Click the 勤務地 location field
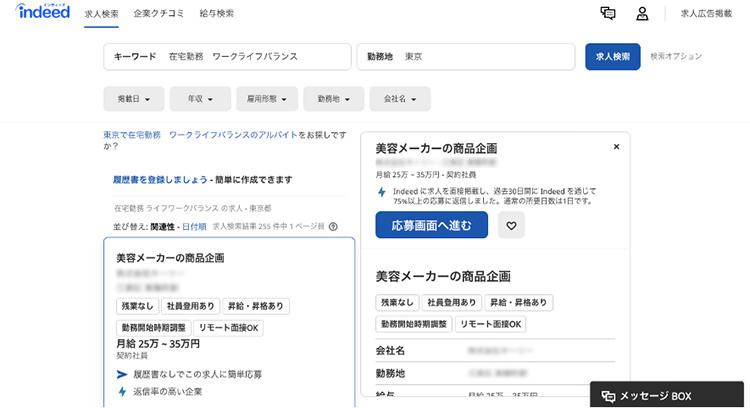The height and width of the screenshot is (408, 750). click(x=466, y=57)
